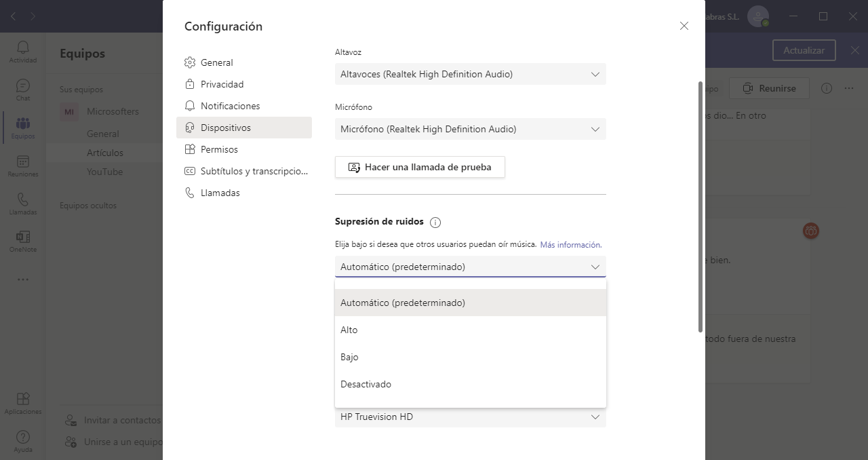
Task: Open the user profile avatar
Action: 757,16
